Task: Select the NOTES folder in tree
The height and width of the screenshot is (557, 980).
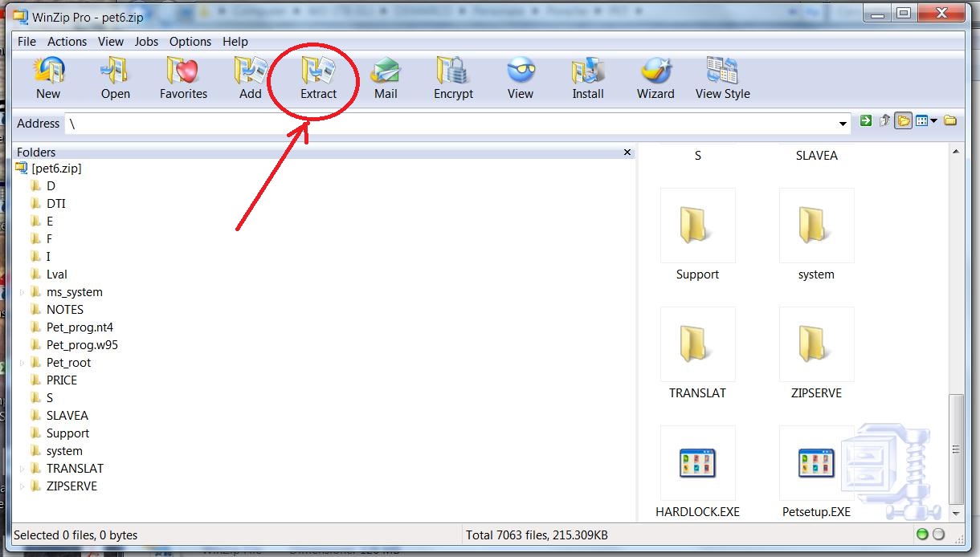Action: click(65, 310)
